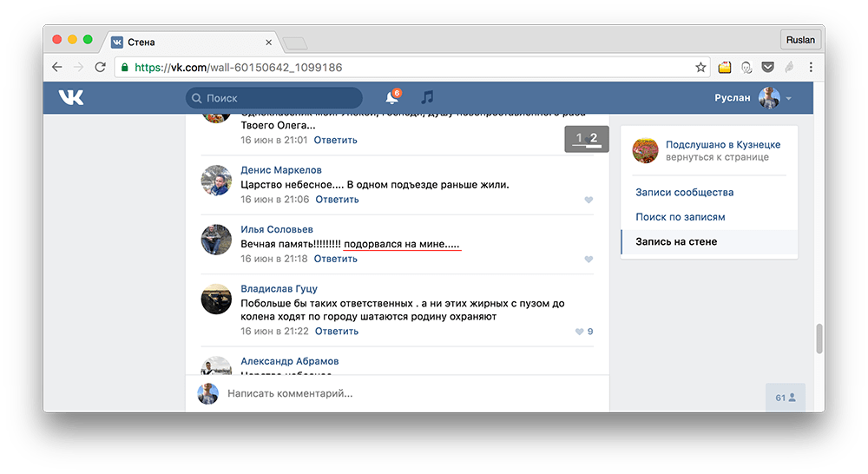
Task: Click the Pocket extension icon
Action: tap(768, 67)
